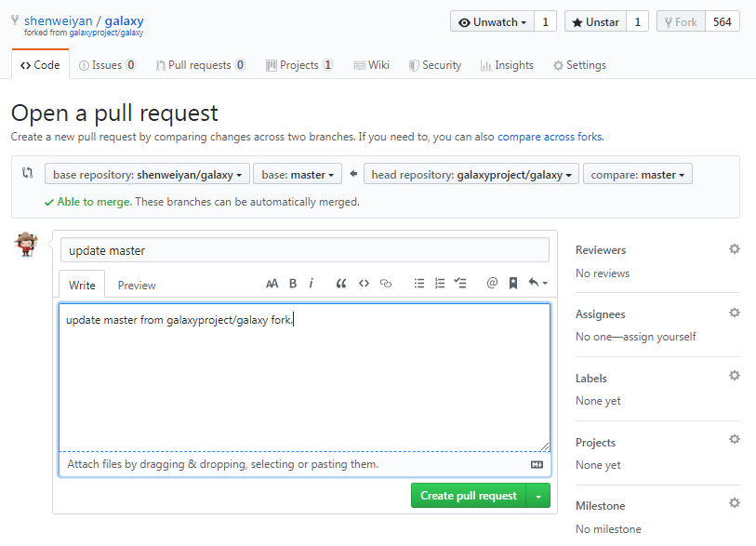Open Milestone gear settings
The width and height of the screenshot is (756, 546).
[x=735, y=502]
